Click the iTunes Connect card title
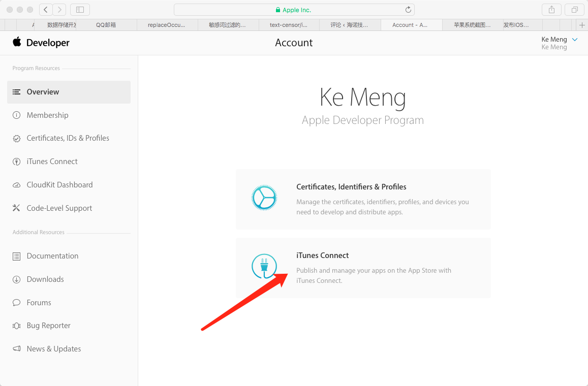 [323, 255]
